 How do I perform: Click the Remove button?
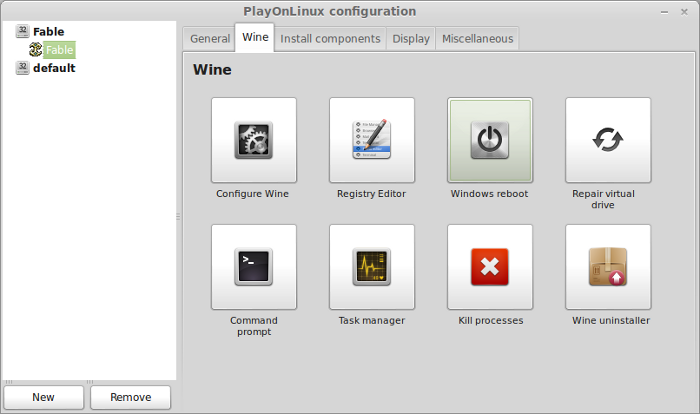pos(130,397)
